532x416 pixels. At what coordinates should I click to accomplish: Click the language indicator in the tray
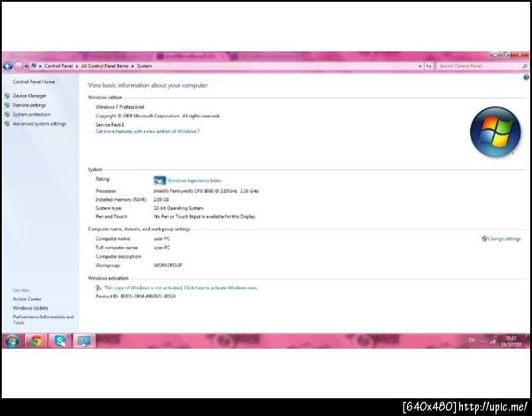(x=472, y=340)
